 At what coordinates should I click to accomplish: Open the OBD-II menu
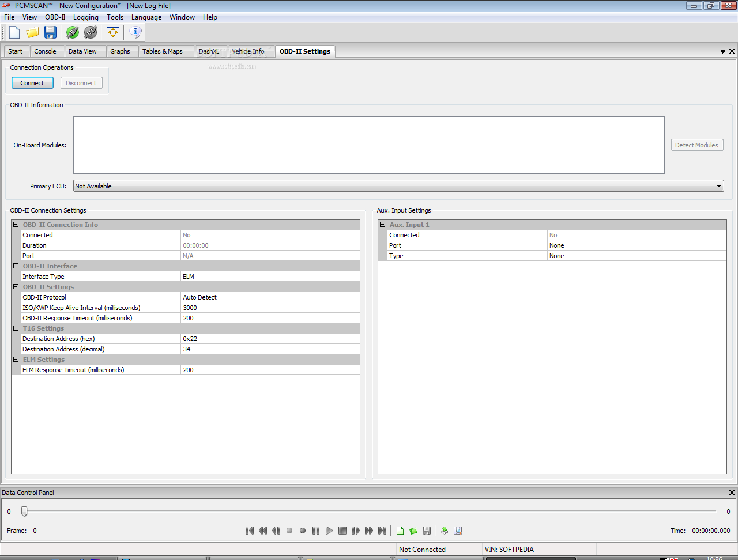click(x=55, y=17)
